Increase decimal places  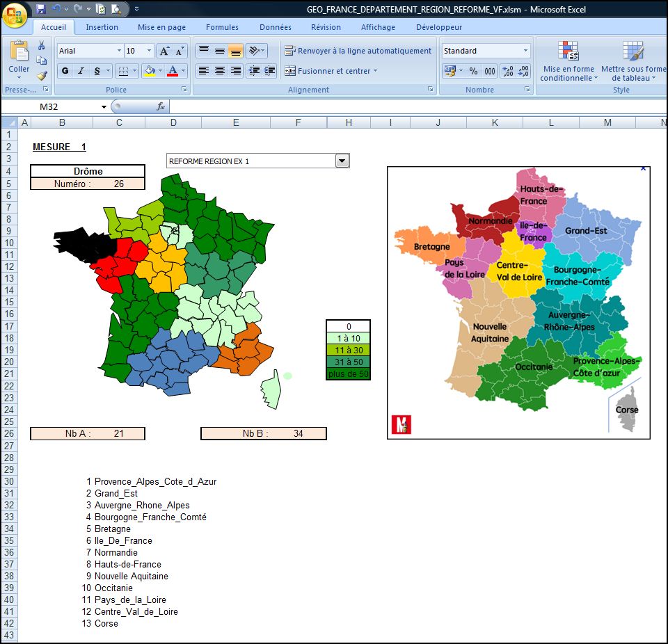coord(508,71)
